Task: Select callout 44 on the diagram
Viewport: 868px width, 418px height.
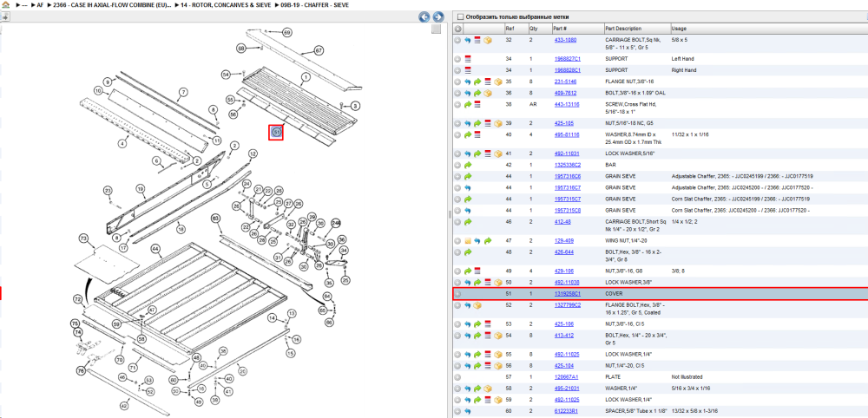Action: click(x=156, y=250)
